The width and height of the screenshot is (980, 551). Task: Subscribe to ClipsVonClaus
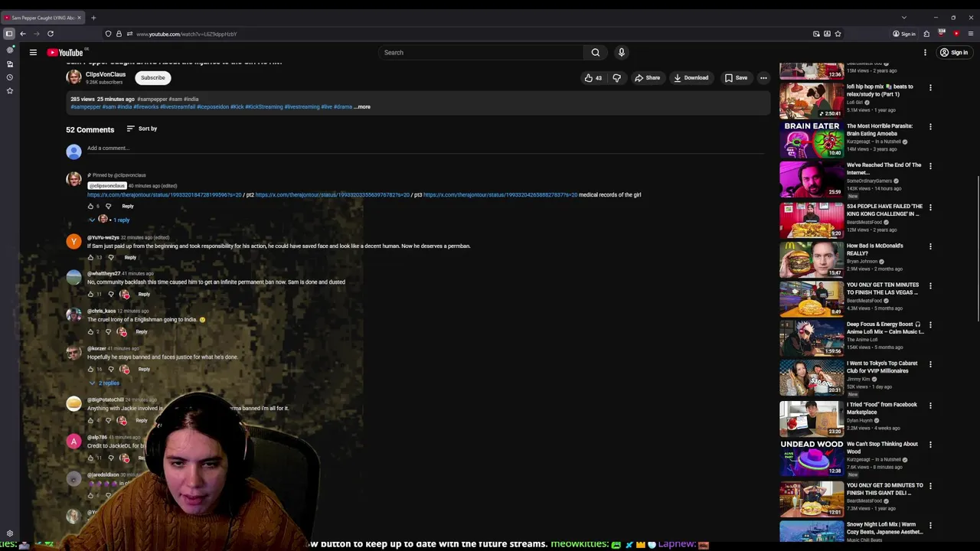152,77
